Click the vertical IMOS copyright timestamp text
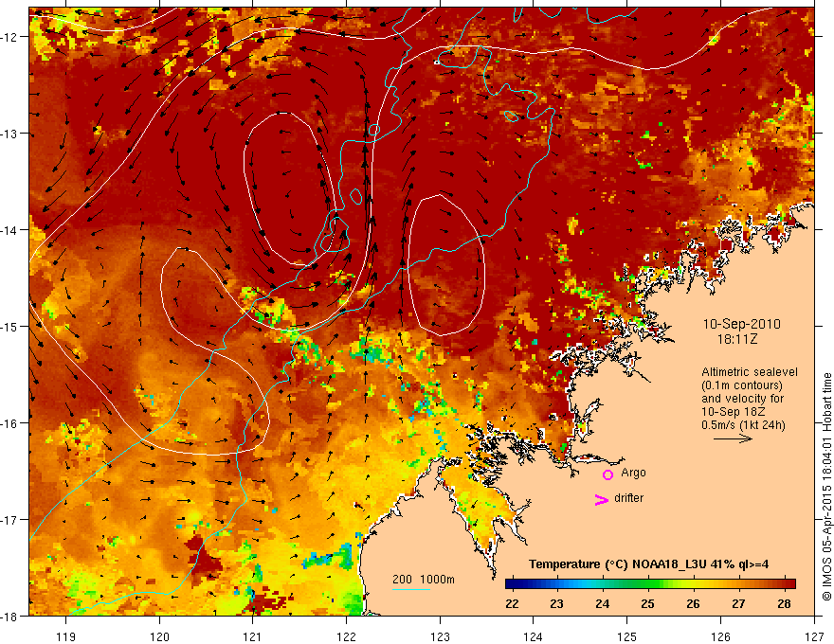The image size is (834, 644). [826, 487]
